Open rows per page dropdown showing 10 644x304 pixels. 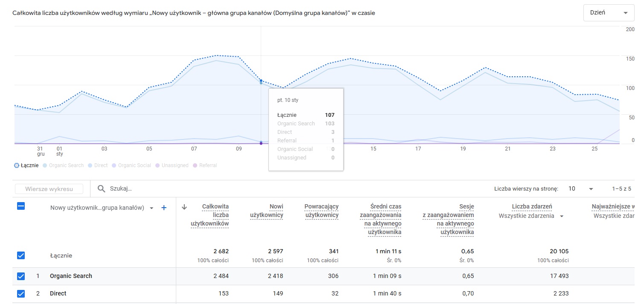pos(581,188)
